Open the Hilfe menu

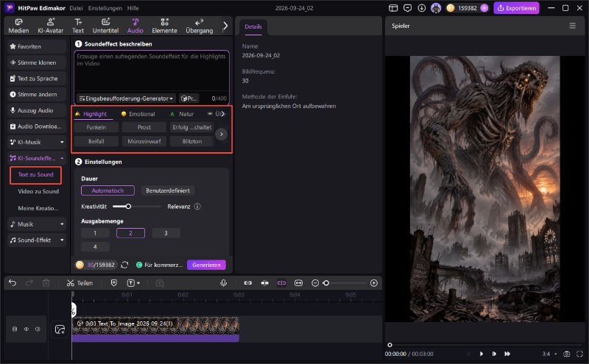coord(133,8)
